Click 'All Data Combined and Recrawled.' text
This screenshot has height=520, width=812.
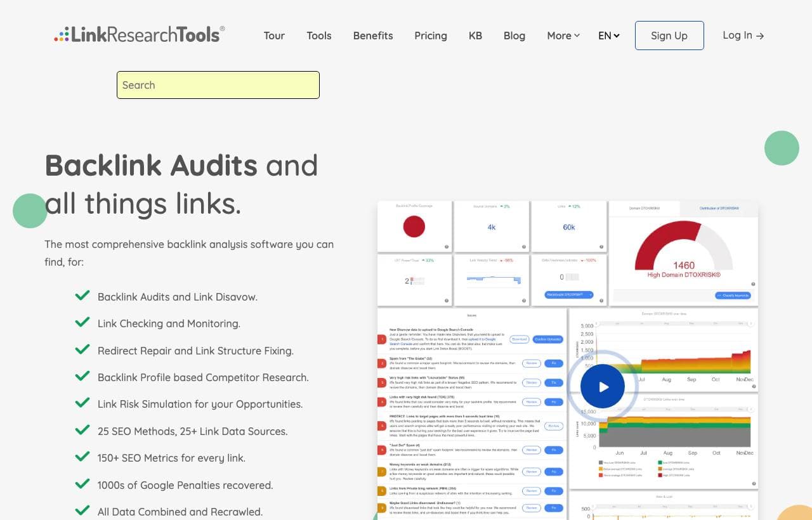[180, 512]
